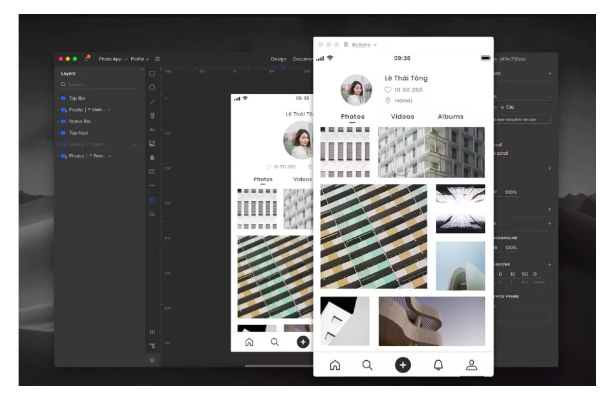Viewport: 612px width, 405px height.
Task: Expand the Status Bar layer group
Action: 59,121
